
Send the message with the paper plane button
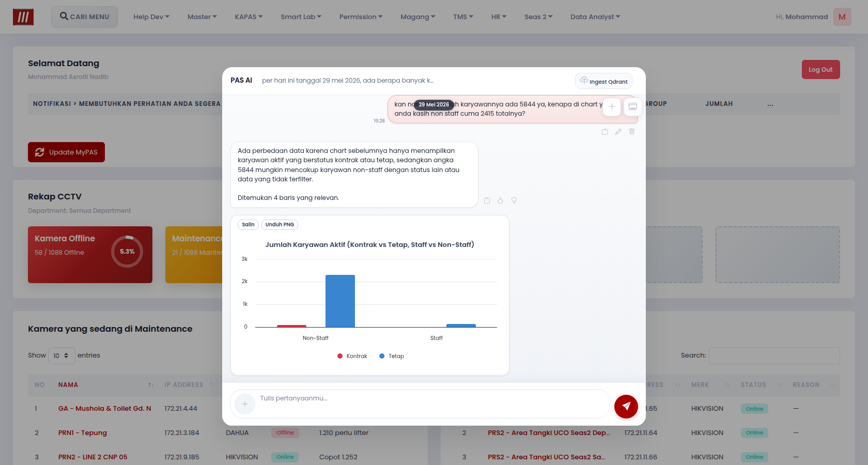626,406
